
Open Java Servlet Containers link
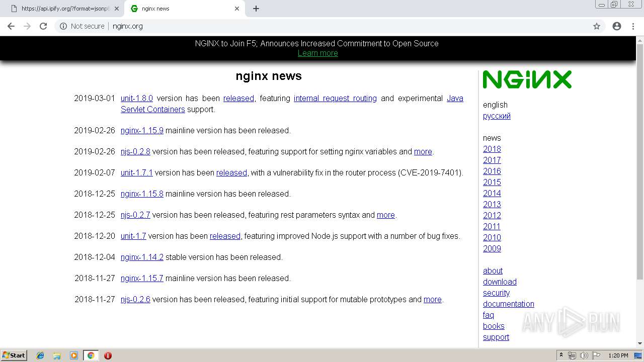tap(153, 110)
